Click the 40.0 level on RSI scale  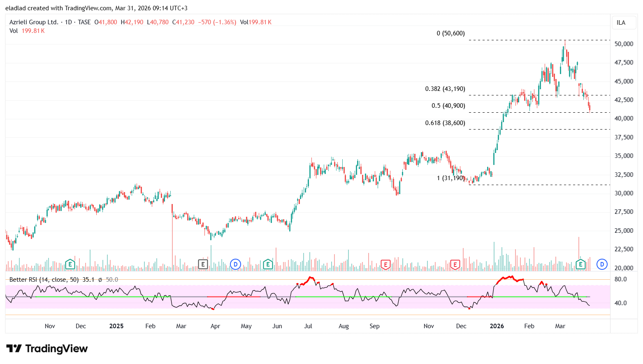(620, 303)
